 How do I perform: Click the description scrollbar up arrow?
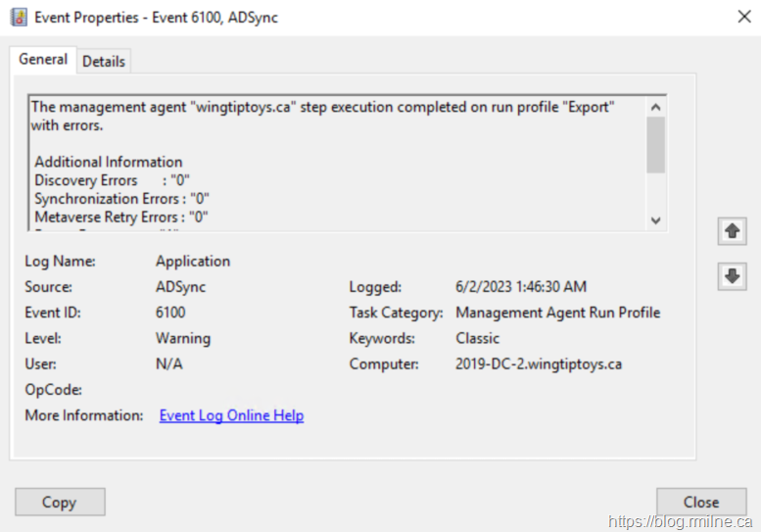(656, 107)
